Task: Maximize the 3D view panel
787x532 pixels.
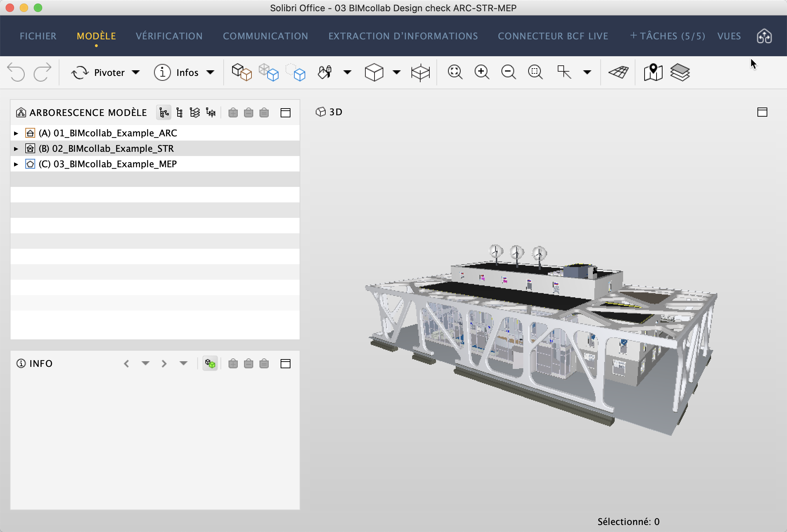Action: click(x=762, y=112)
